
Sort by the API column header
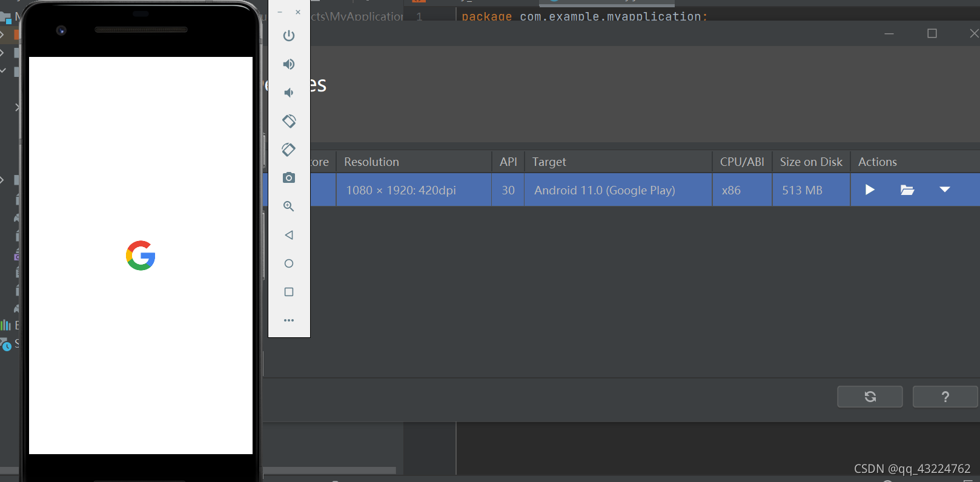508,162
